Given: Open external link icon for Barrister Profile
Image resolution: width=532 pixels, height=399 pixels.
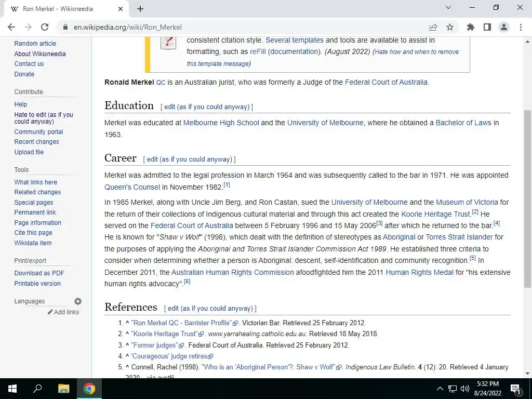Looking at the screenshot, I should (x=235, y=323).
